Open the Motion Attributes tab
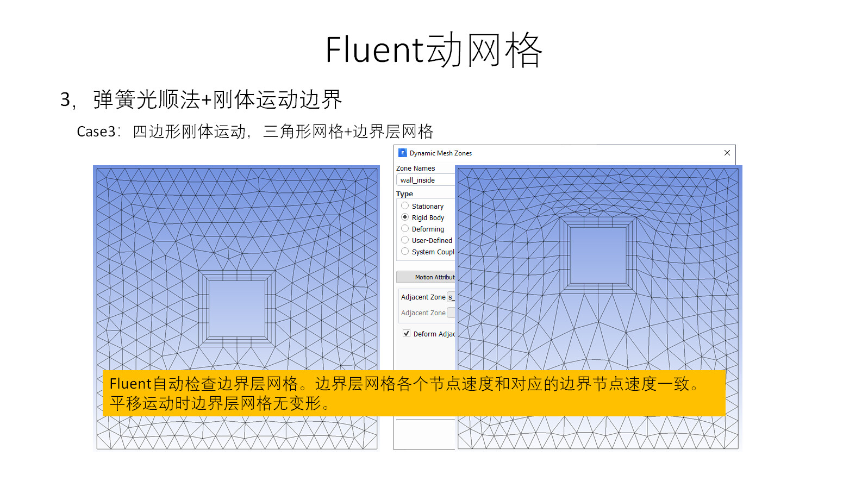Screen dimensions: 868x487 click(x=426, y=277)
